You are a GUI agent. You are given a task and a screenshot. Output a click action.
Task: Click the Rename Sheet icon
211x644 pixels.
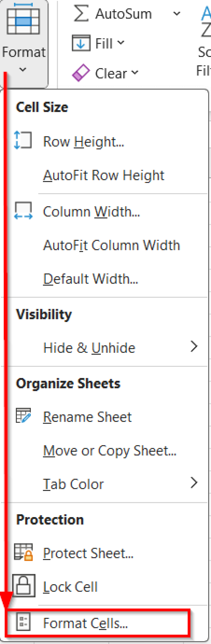[23, 416]
